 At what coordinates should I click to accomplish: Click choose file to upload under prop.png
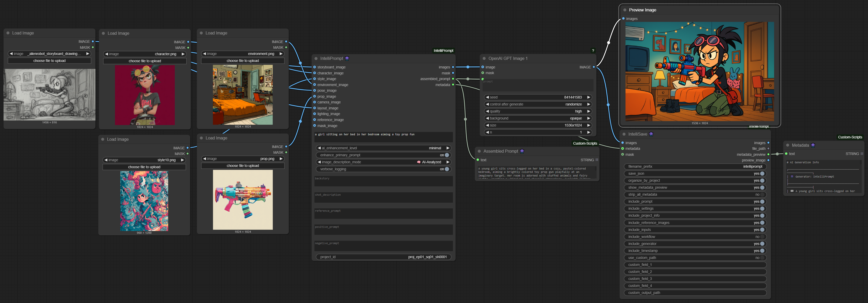[242, 166]
